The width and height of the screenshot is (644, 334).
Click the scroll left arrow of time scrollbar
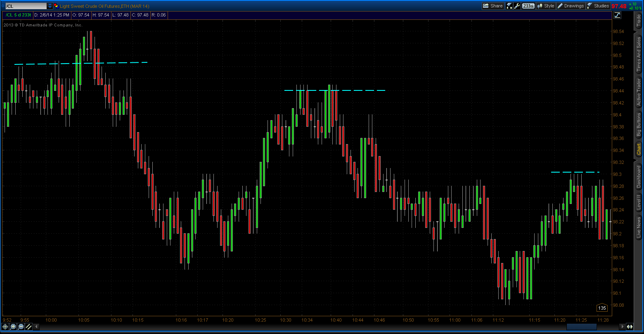36,327
